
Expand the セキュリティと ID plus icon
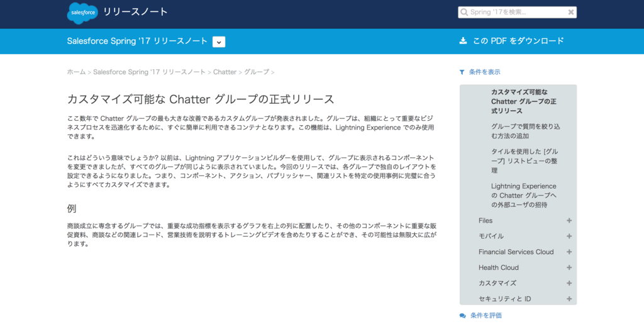[x=569, y=299]
